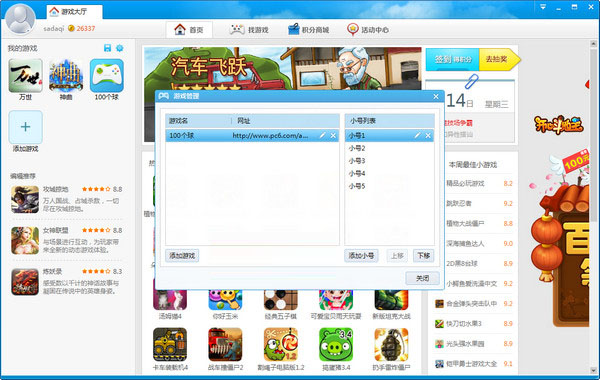Open the 游戏大厅 tab
This screenshot has height=380, width=600.
[x=74, y=12]
